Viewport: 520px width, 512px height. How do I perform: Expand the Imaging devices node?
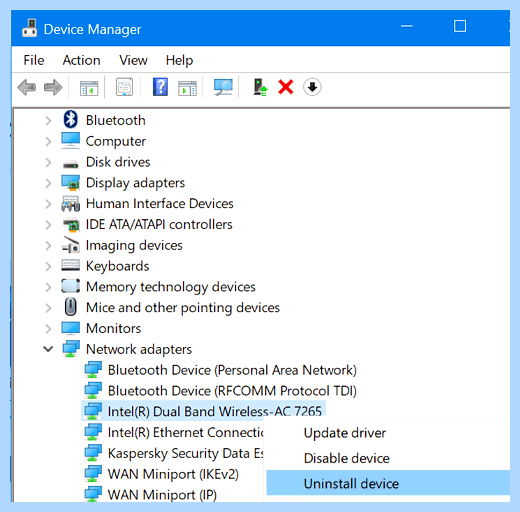coord(48,246)
